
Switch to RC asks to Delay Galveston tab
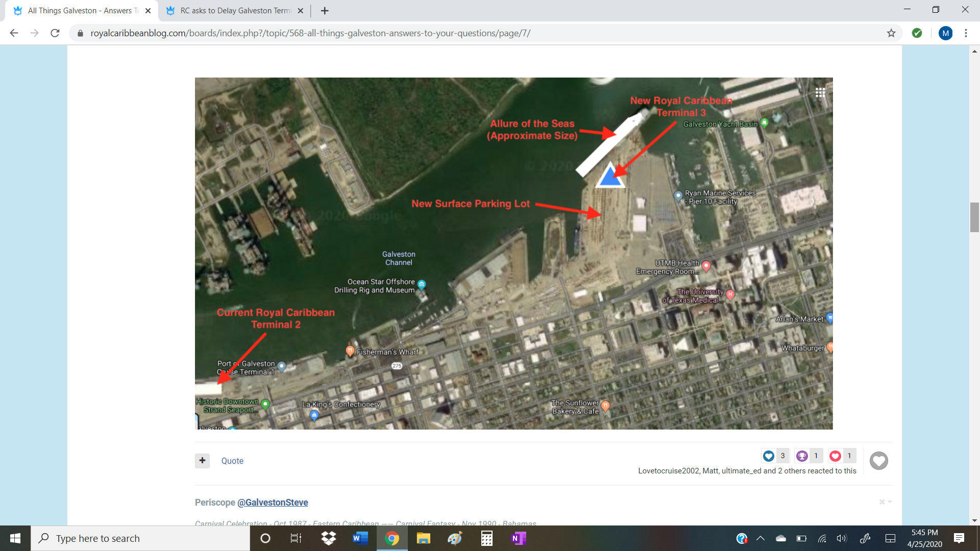235,11
